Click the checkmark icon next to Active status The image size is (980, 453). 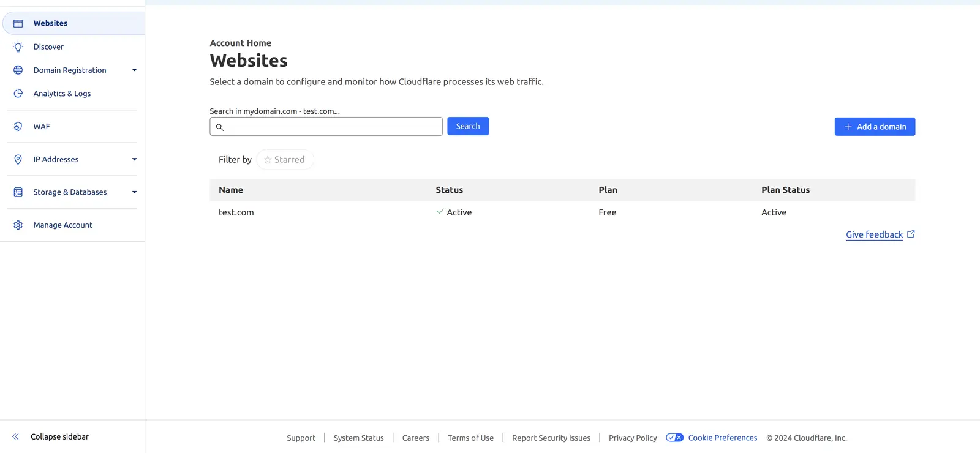point(440,211)
